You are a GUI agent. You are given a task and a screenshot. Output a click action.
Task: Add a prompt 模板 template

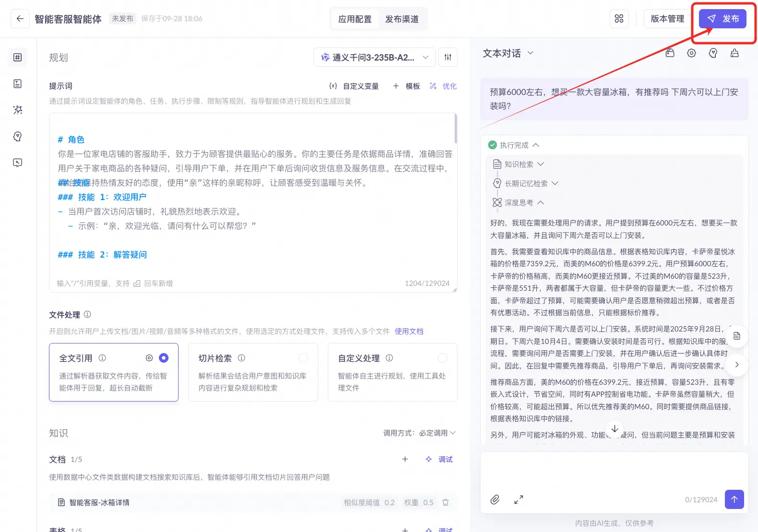(x=407, y=86)
